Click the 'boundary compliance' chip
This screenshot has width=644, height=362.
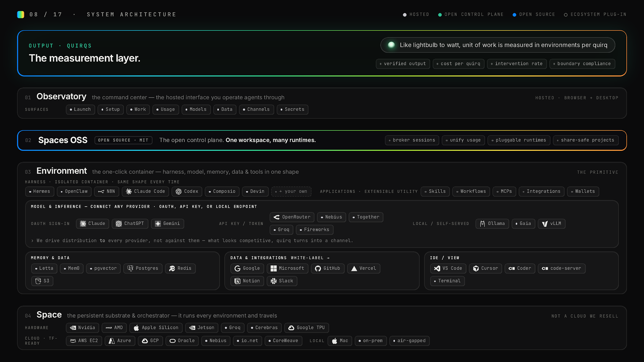coord(582,64)
